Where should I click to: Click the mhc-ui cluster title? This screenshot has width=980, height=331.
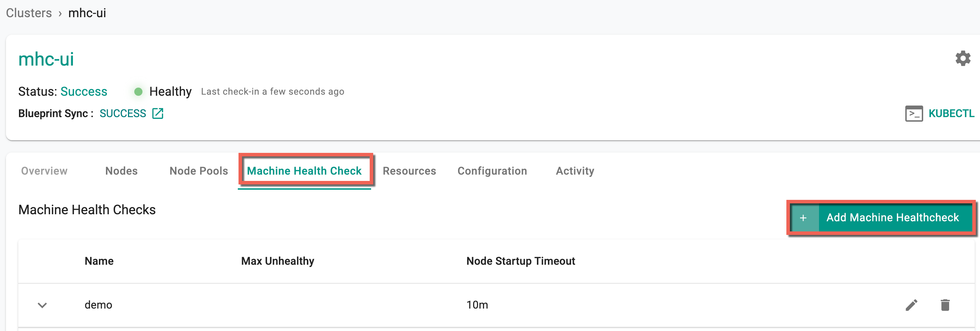pyautogui.click(x=46, y=59)
